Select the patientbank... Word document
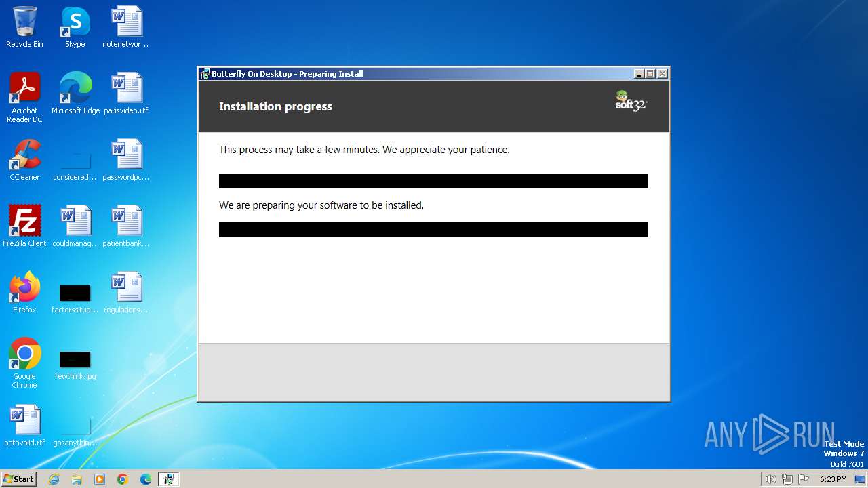Image resolution: width=868 pixels, height=488 pixels. [x=125, y=226]
